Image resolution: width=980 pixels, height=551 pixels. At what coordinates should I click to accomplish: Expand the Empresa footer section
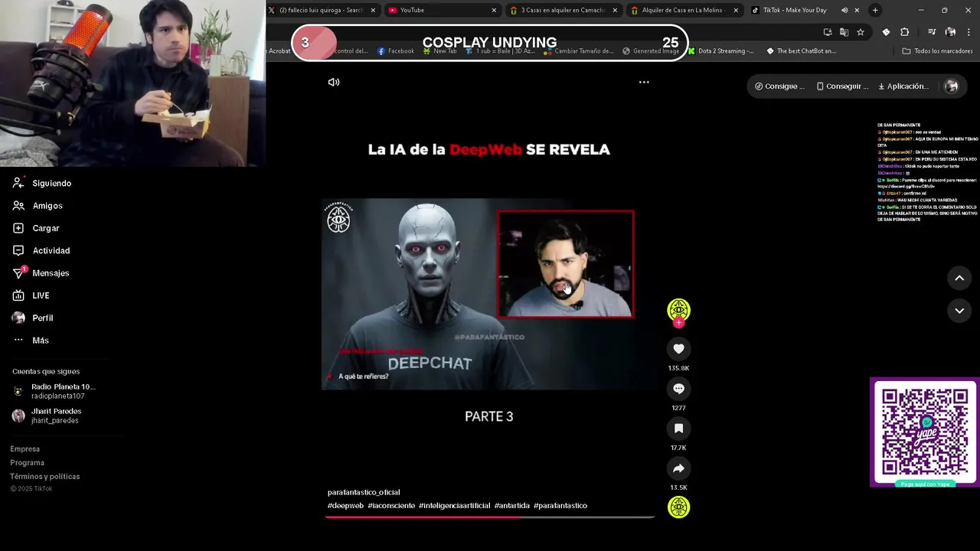[24, 449]
